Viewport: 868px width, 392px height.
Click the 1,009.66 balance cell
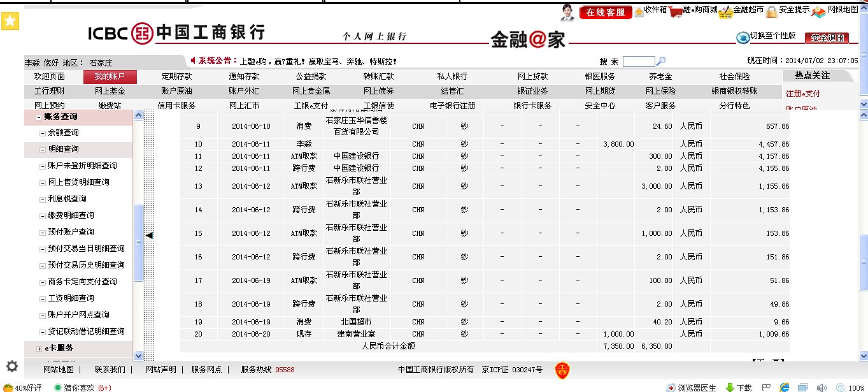click(750, 334)
